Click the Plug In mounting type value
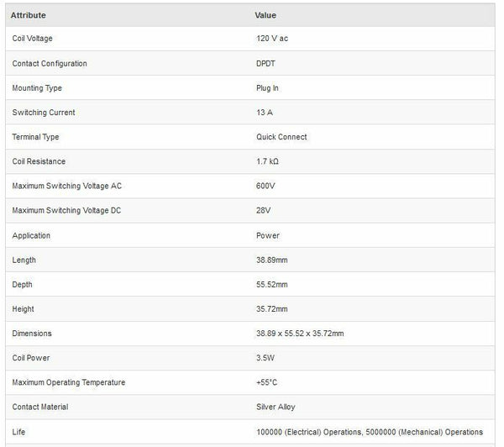Screen dimensions: 504x447 click(x=269, y=88)
